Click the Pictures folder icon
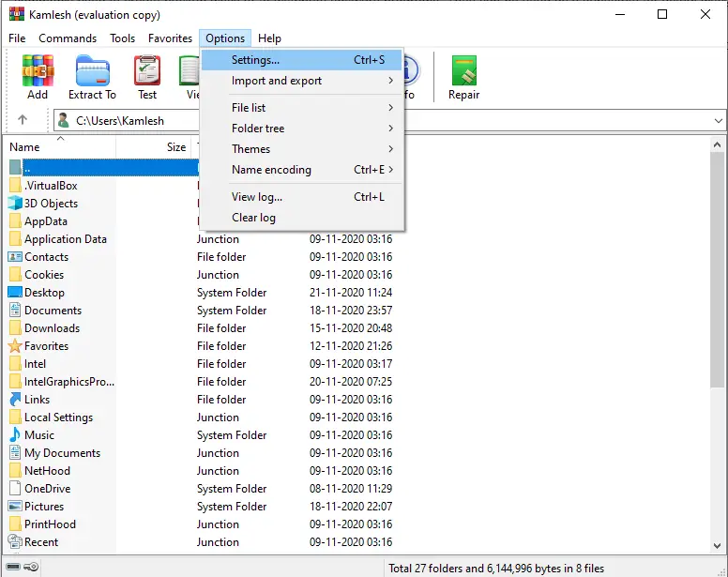Image resolution: width=728 pixels, height=577 pixels. tap(15, 506)
